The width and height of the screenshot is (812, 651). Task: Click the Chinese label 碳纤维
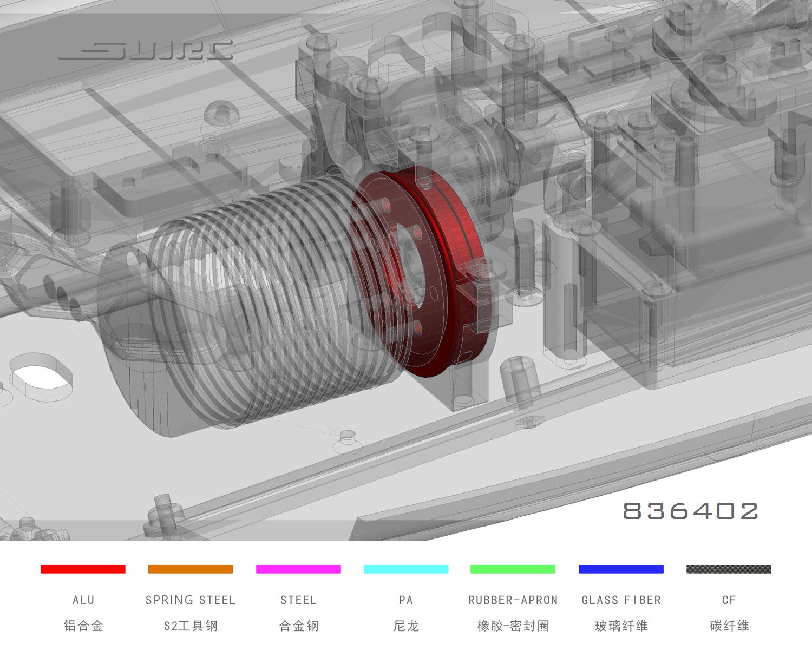pyautogui.click(x=729, y=626)
